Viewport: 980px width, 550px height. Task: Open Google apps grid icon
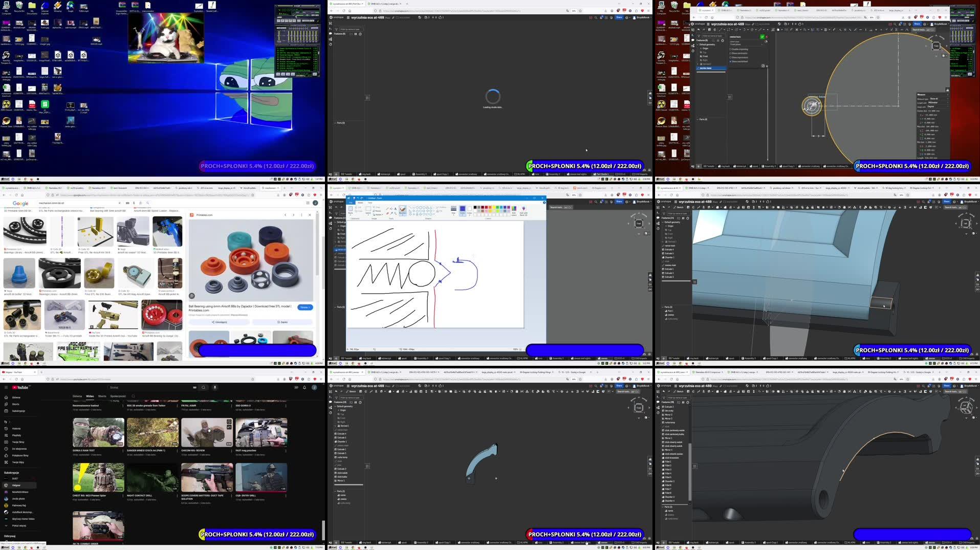[x=308, y=203]
